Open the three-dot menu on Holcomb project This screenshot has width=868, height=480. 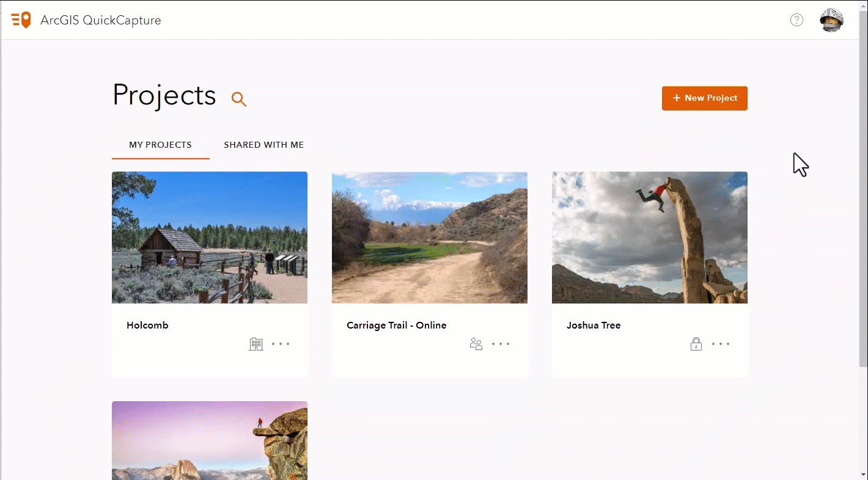[x=281, y=344]
